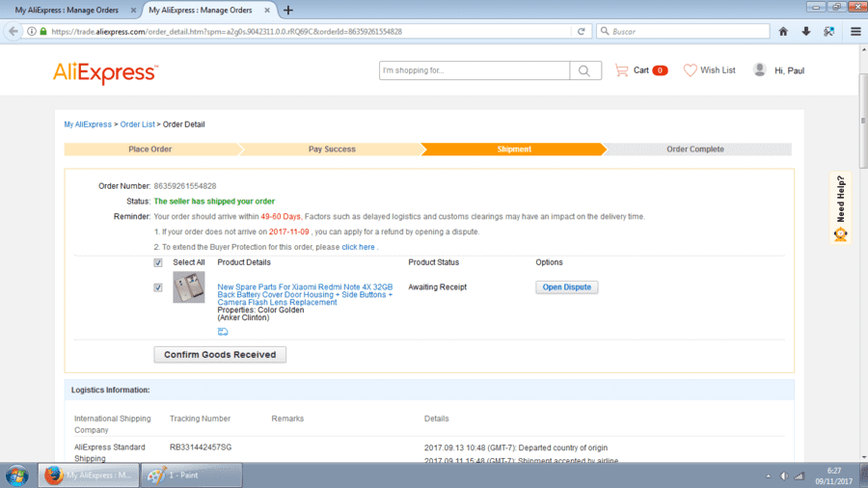The height and width of the screenshot is (488, 868).
Task: Go to Order List breadcrumb link
Action: [x=137, y=124]
